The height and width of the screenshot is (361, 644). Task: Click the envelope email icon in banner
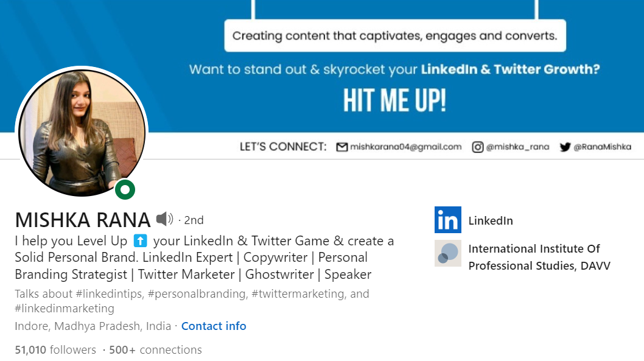pos(341,147)
